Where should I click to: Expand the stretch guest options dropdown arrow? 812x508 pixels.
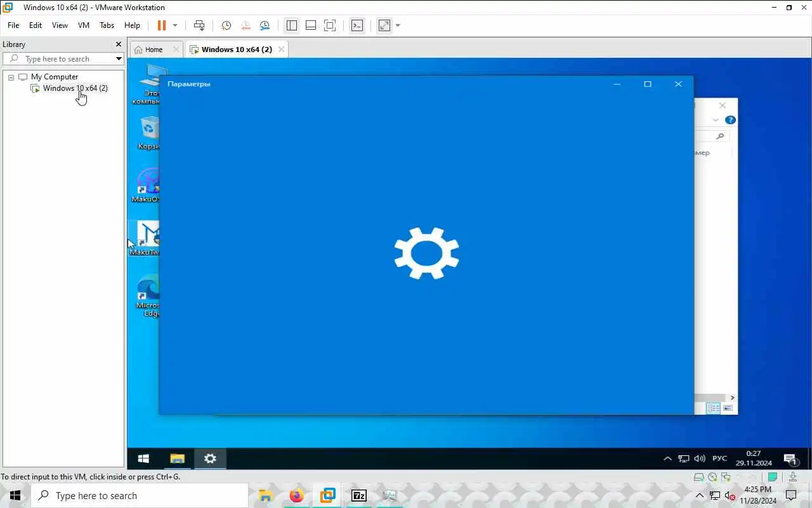pos(398,25)
